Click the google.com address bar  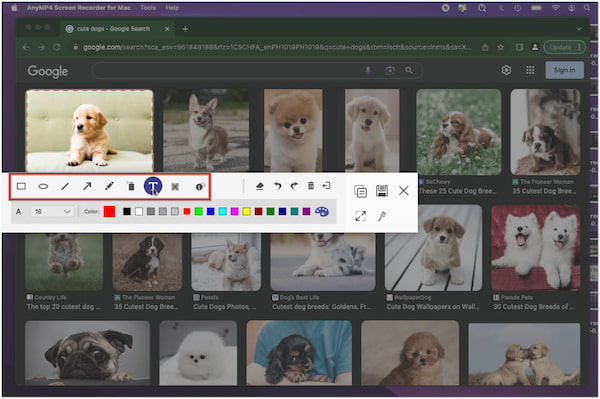[x=277, y=47]
